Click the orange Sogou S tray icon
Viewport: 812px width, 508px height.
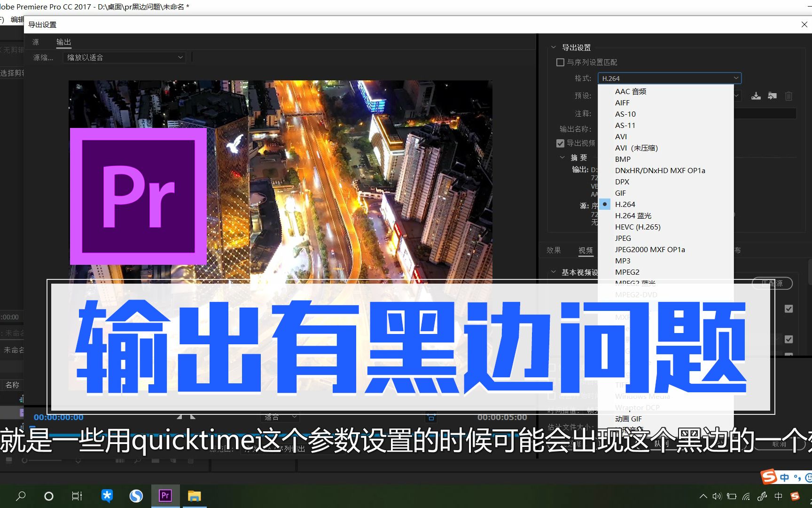tap(795, 496)
